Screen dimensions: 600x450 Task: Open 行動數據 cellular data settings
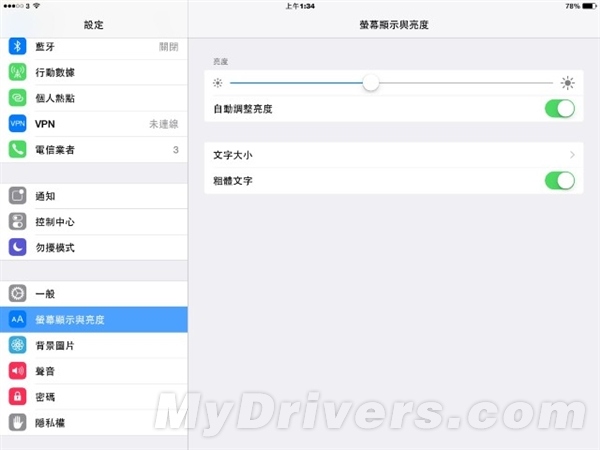tap(94, 72)
